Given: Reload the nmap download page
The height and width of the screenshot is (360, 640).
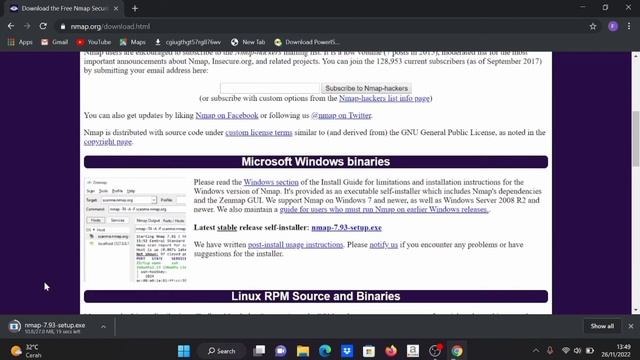Looking at the screenshot, I should point(43,26).
